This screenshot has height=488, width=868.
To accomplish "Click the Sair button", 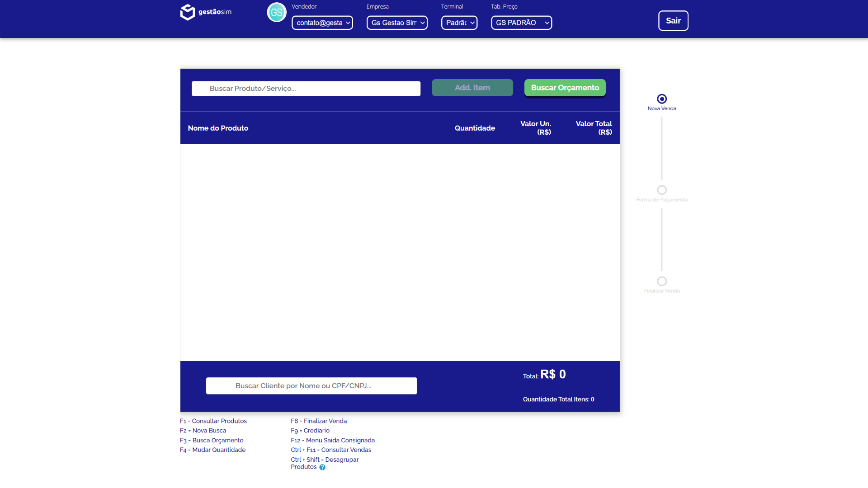I will pyautogui.click(x=673, y=21).
